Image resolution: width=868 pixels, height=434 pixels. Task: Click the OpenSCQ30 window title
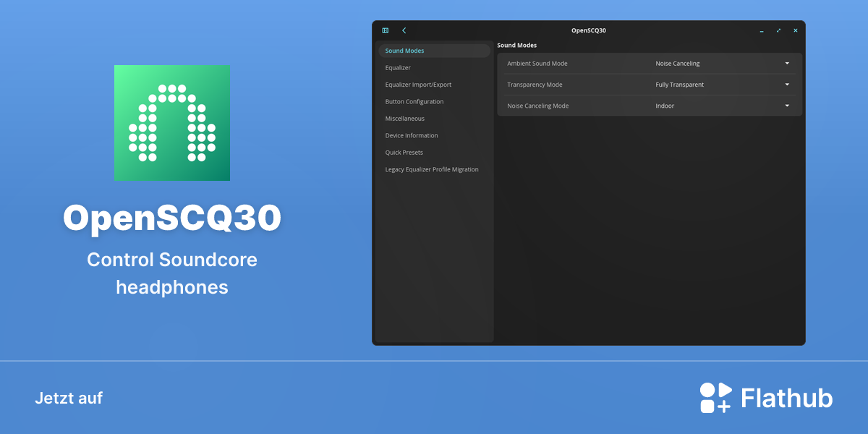pyautogui.click(x=589, y=30)
